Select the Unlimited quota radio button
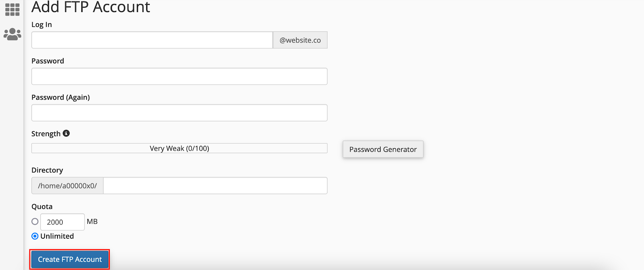The image size is (644, 270). tap(35, 236)
